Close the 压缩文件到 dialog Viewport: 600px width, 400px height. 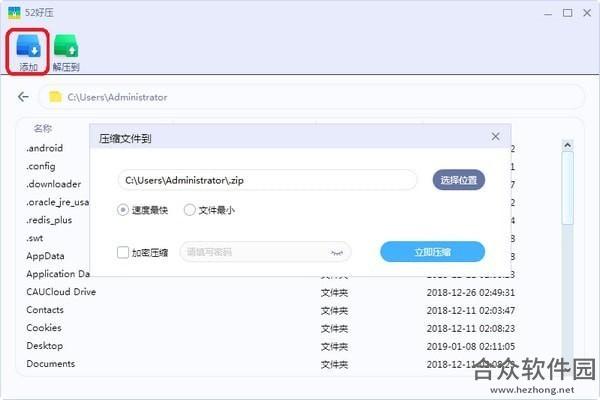(496, 137)
